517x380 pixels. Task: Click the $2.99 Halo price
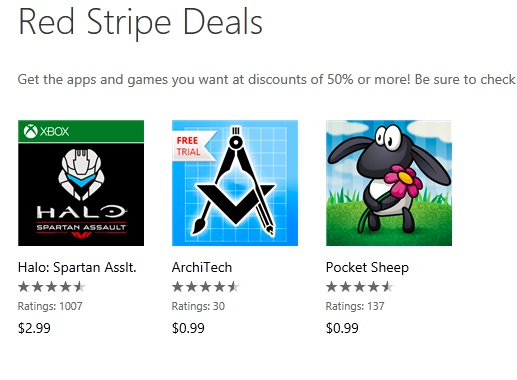click(x=34, y=328)
